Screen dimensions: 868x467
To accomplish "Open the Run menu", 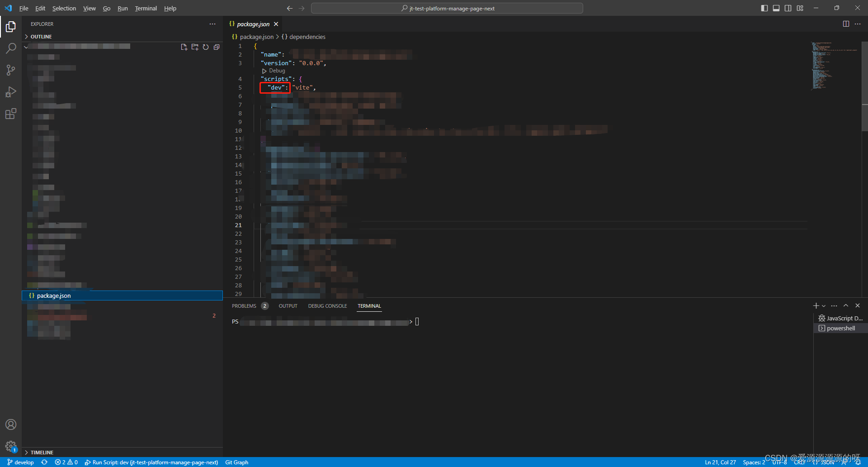I will point(123,8).
